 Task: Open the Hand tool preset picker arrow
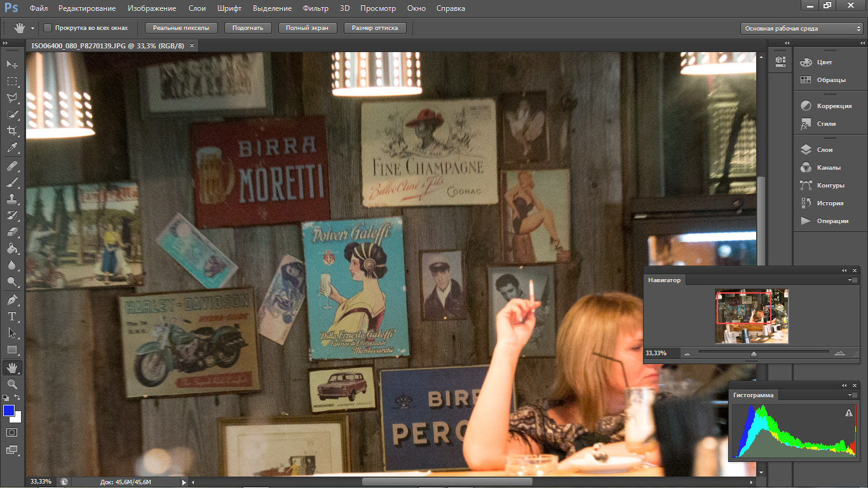tap(32, 29)
